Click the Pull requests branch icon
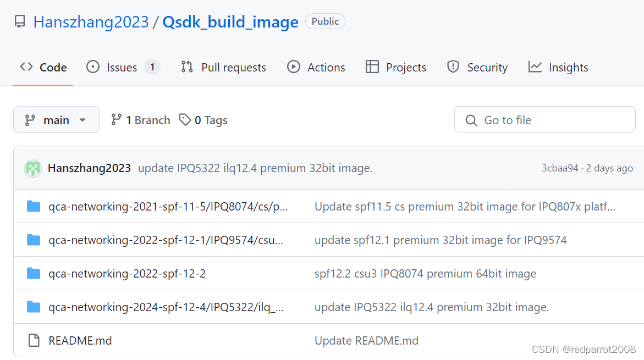This screenshot has height=360, width=644. tap(186, 67)
